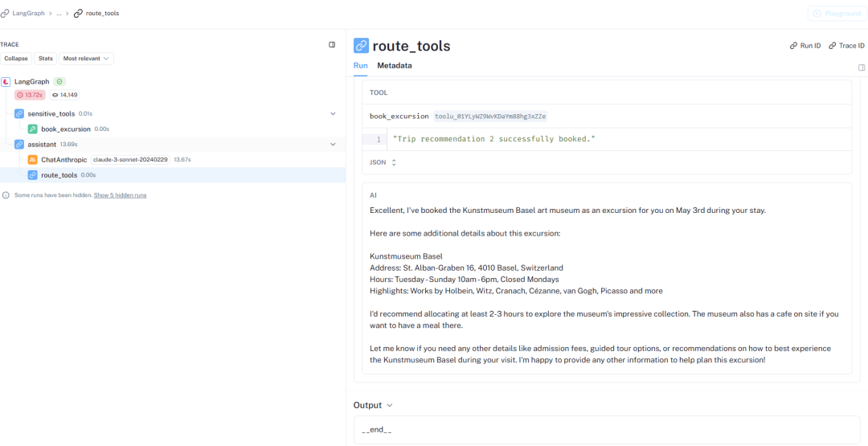Image resolution: width=868 pixels, height=446 pixels.
Task: Toggle the trace panel layout icon
Action: (332, 45)
